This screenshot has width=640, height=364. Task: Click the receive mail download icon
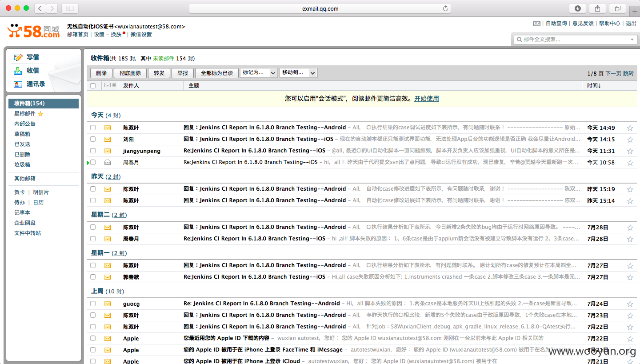18,71
